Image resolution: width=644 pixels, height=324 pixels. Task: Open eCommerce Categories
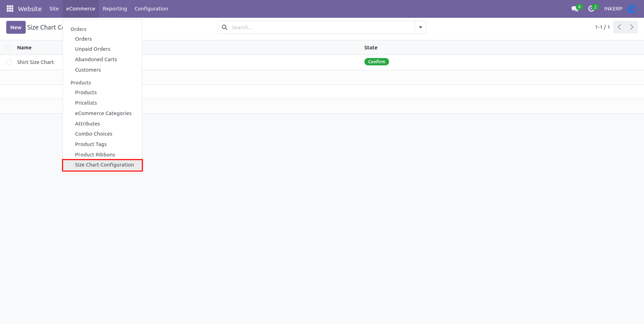(x=103, y=113)
